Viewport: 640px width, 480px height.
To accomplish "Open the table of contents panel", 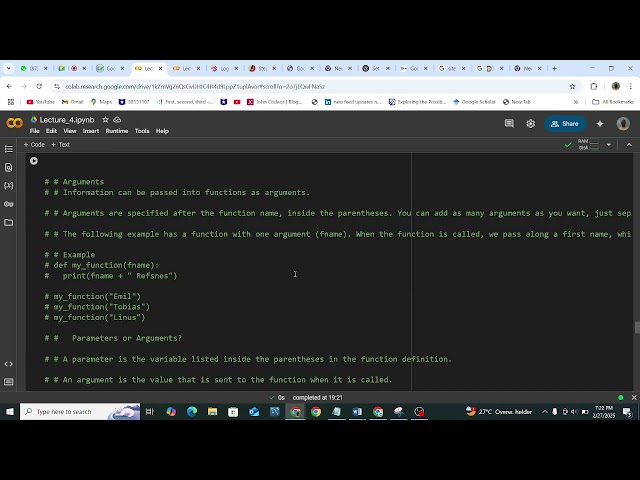I will coord(9,149).
